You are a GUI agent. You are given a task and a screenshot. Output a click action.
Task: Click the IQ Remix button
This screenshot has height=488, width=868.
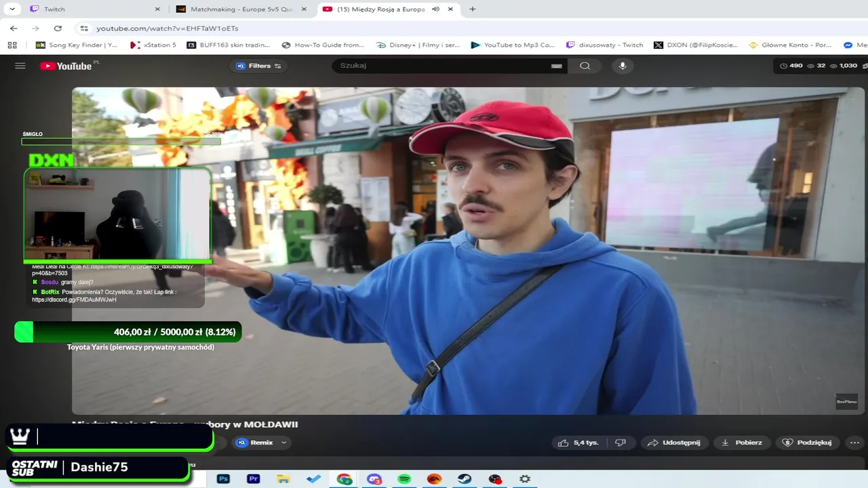coord(254,443)
